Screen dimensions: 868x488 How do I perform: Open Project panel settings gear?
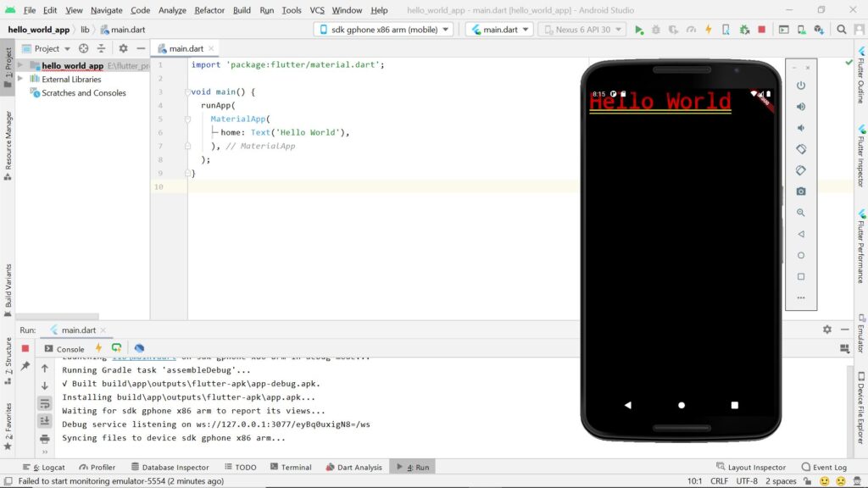pos(124,48)
